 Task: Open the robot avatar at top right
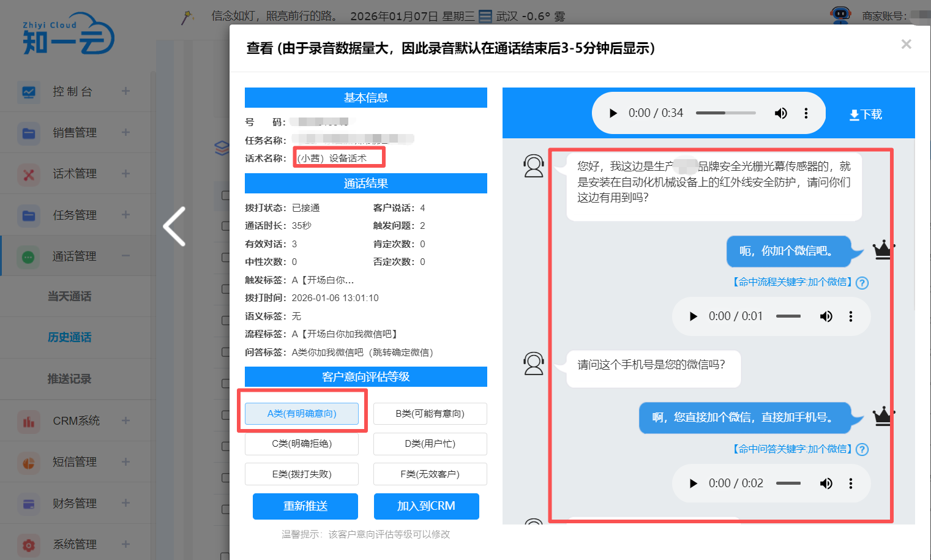click(840, 14)
